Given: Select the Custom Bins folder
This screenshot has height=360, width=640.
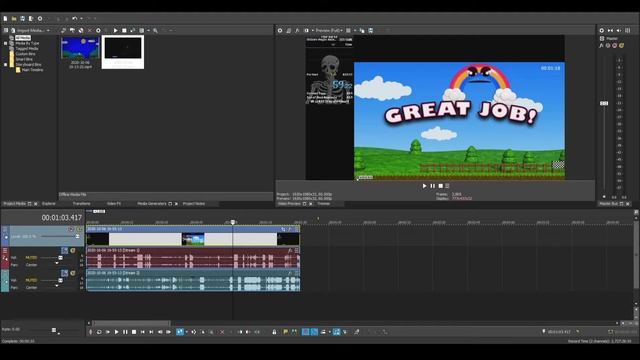Looking at the screenshot, I should [25, 54].
